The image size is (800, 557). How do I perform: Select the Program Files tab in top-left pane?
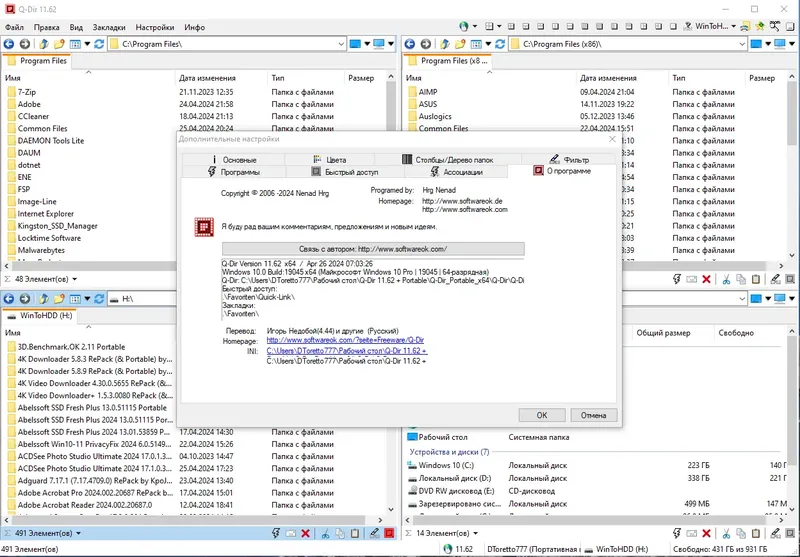click(x=37, y=61)
